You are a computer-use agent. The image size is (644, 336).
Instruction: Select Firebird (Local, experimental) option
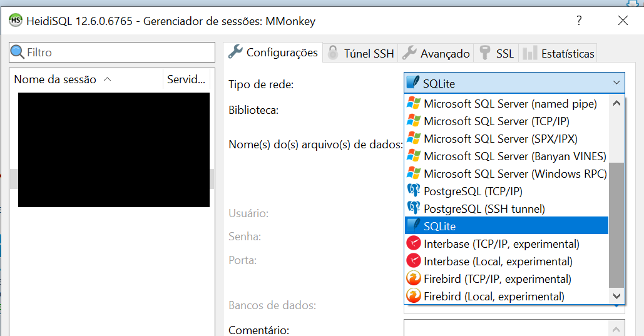(506, 296)
